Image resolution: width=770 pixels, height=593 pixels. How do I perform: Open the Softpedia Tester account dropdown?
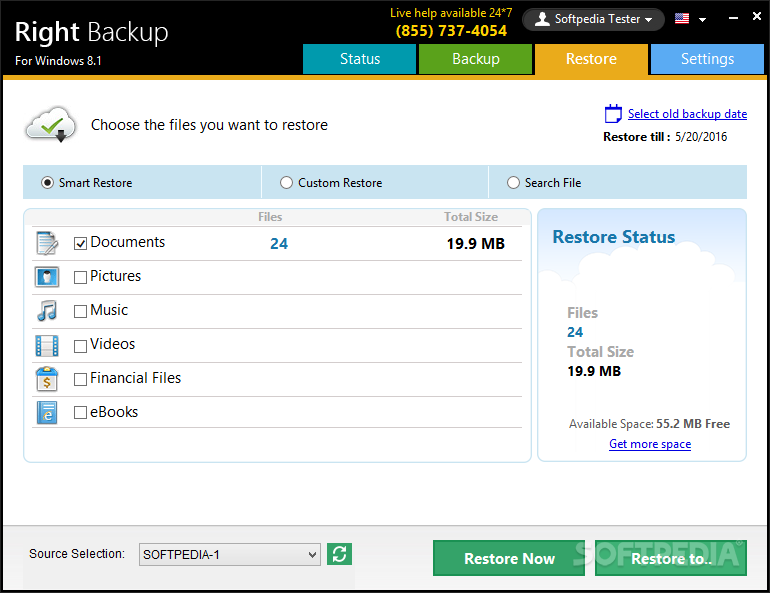[594, 20]
